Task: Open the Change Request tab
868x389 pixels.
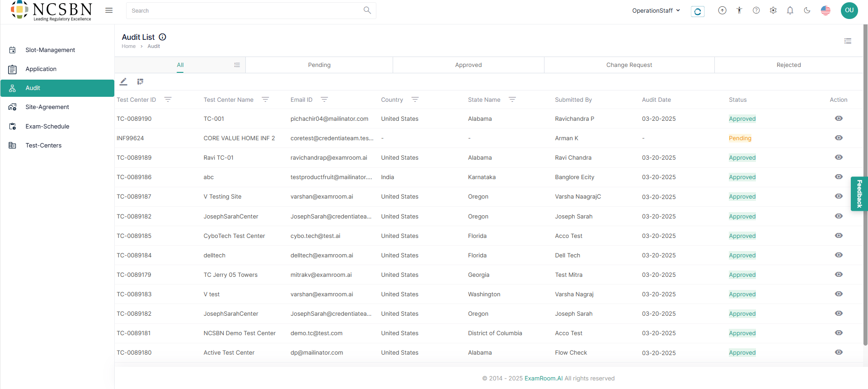Action: point(629,65)
